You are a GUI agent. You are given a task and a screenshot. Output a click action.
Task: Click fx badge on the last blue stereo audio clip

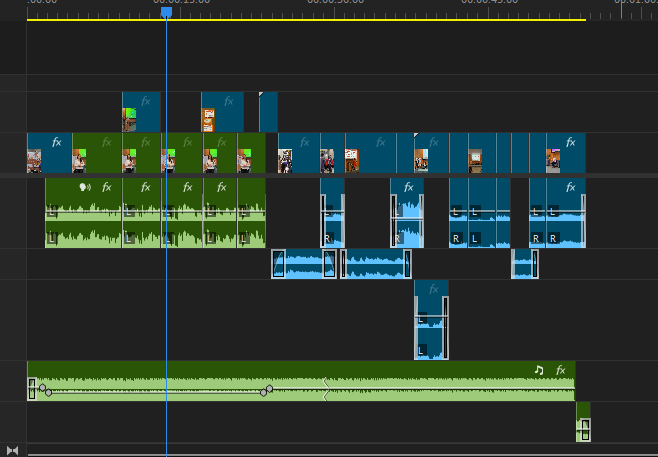pyautogui.click(x=570, y=187)
